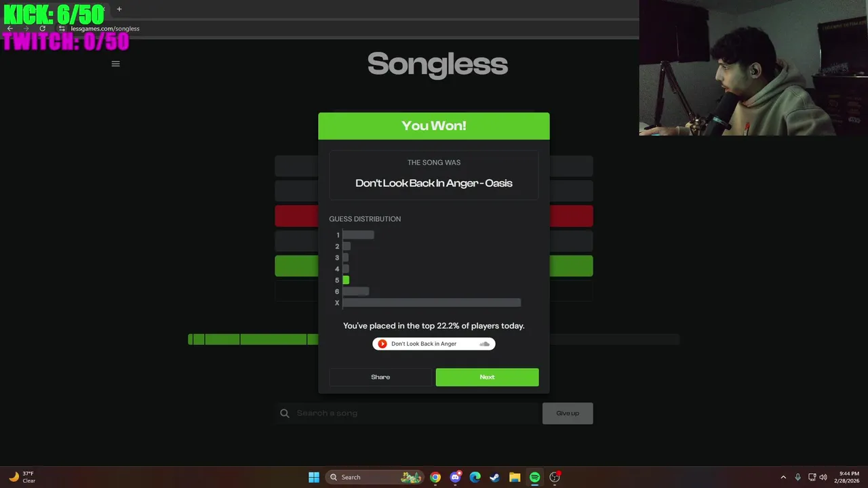Open the weather widget showing 37°F

(x=22, y=477)
